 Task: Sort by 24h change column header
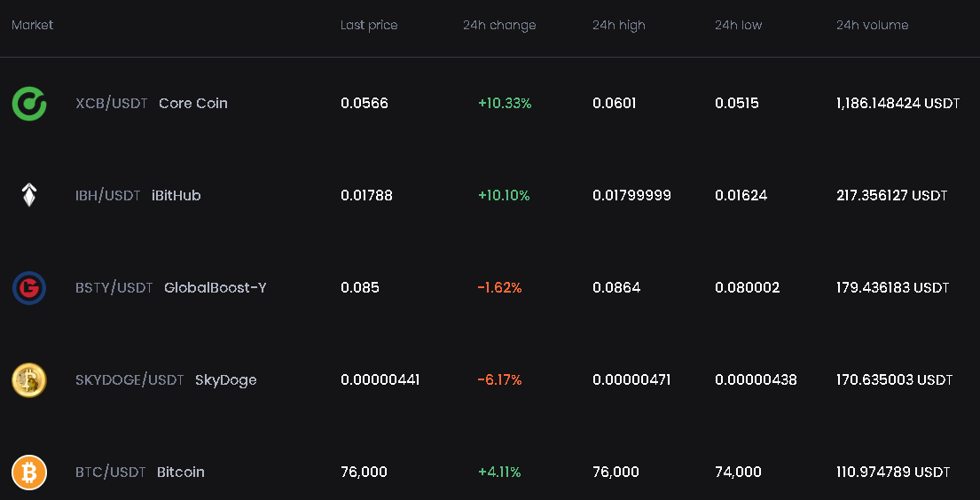[499, 25]
